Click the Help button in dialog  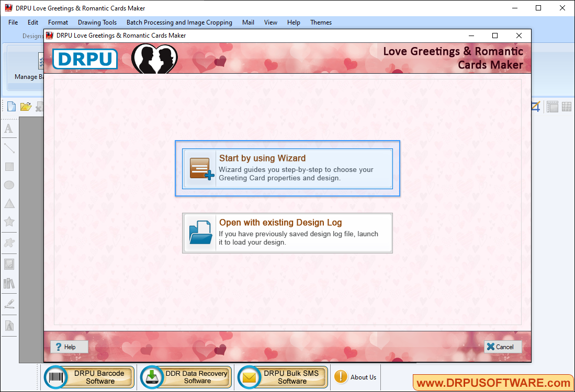click(x=66, y=347)
